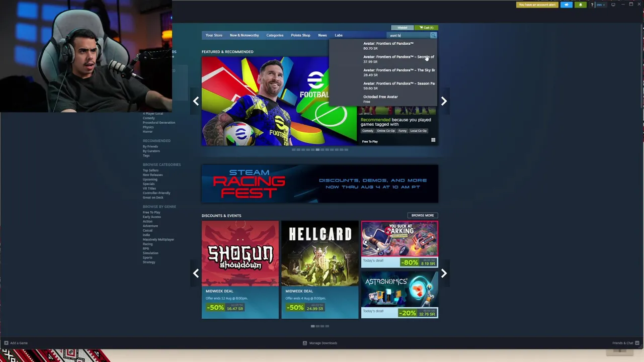Click the store search input field
This screenshot has width=644, height=362.
click(409, 35)
